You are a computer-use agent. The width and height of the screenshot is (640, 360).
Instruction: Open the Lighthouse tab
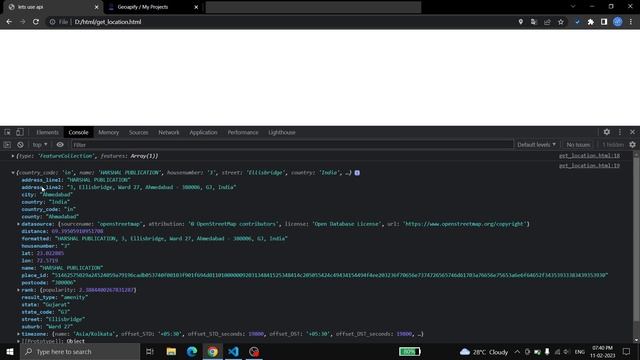282,132
